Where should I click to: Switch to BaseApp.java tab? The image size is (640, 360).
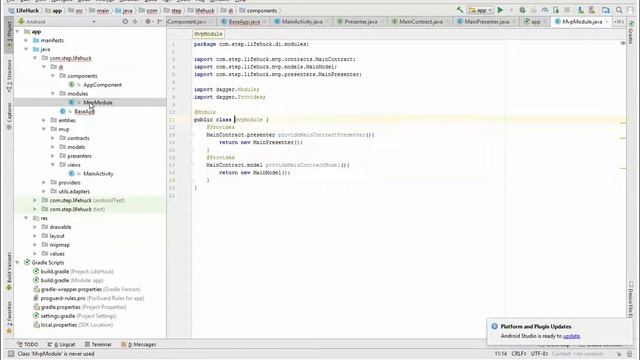[244, 22]
